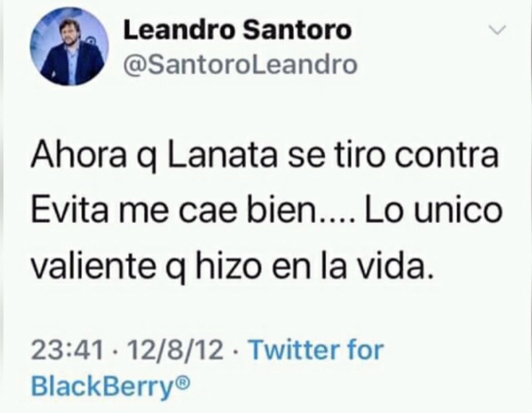
Task: Click the word BlackBerry® on second line
Action: point(109,386)
